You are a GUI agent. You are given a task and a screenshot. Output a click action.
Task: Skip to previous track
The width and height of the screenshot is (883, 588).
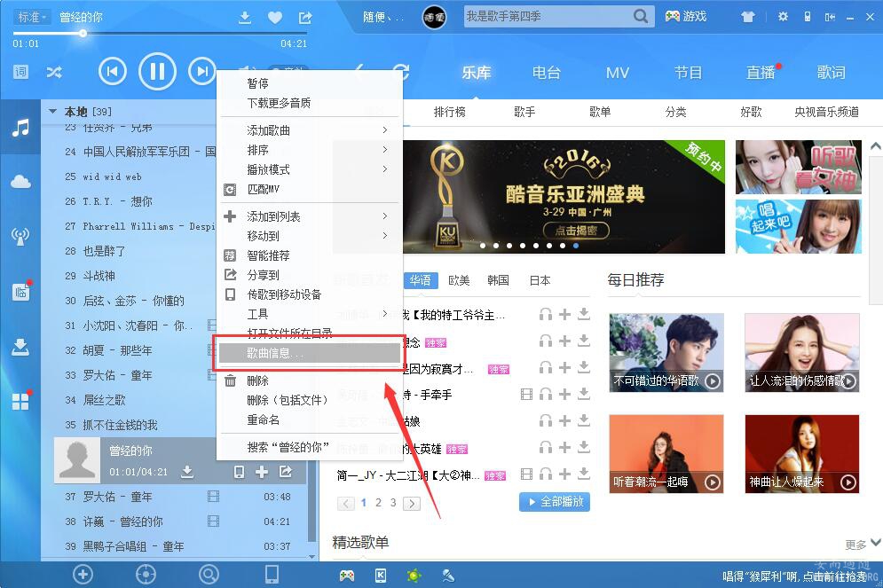[x=113, y=72]
